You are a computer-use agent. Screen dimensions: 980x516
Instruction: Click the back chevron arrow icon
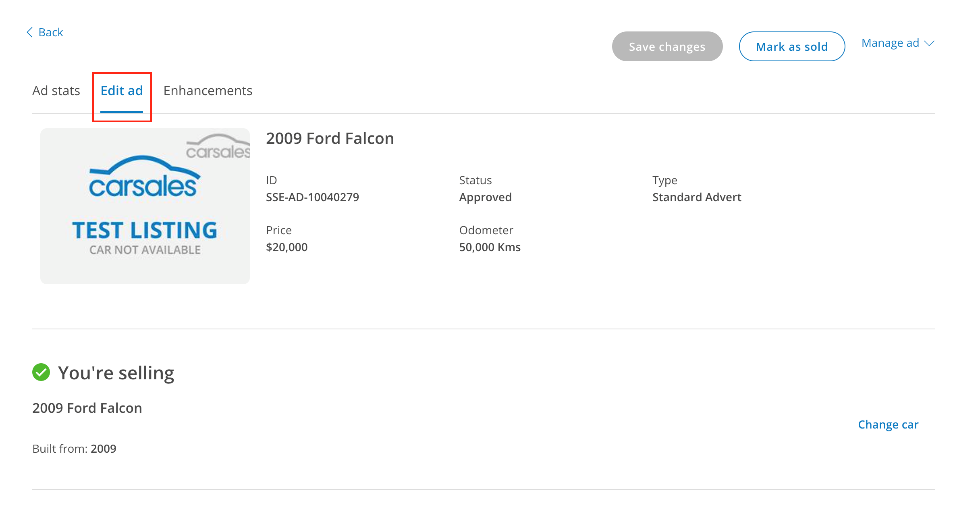tap(29, 32)
